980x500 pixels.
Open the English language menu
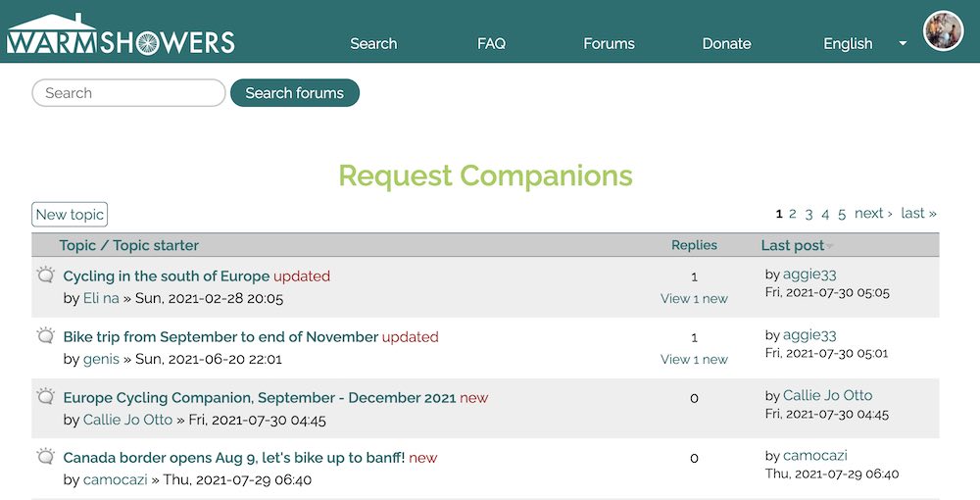[x=848, y=44]
